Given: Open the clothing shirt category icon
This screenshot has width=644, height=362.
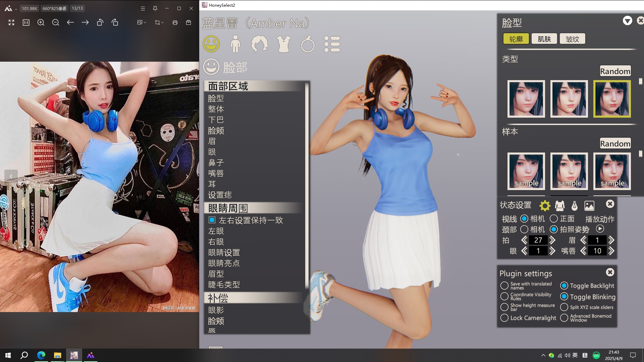Looking at the screenshot, I should 283,44.
